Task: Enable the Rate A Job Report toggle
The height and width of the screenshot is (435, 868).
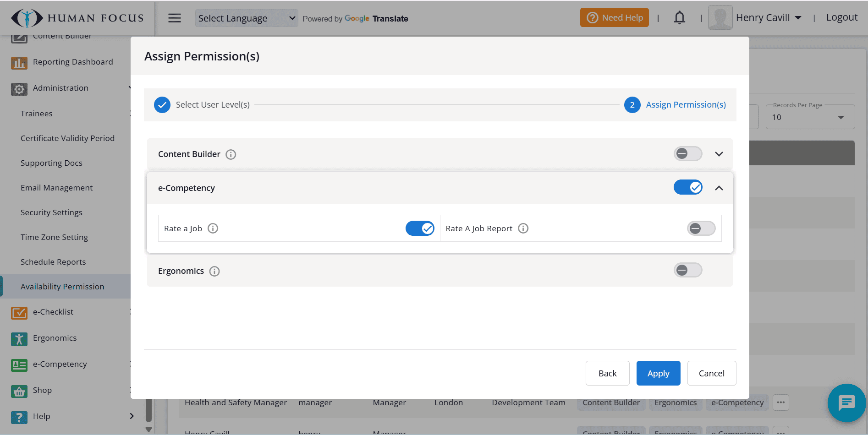Action: point(701,228)
